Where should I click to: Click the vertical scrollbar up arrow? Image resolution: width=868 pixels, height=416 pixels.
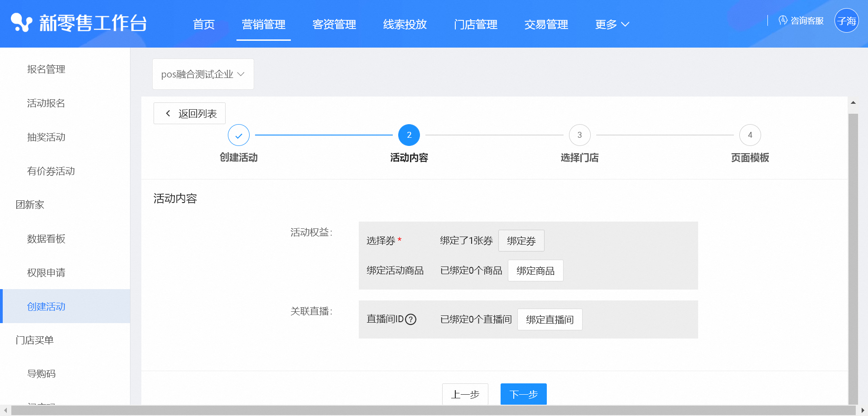click(853, 103)
